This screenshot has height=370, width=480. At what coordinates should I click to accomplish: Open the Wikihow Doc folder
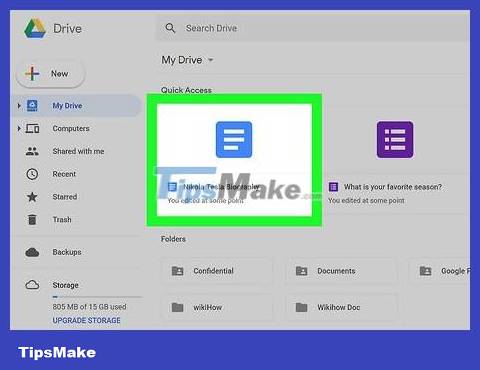coord(341,307)
